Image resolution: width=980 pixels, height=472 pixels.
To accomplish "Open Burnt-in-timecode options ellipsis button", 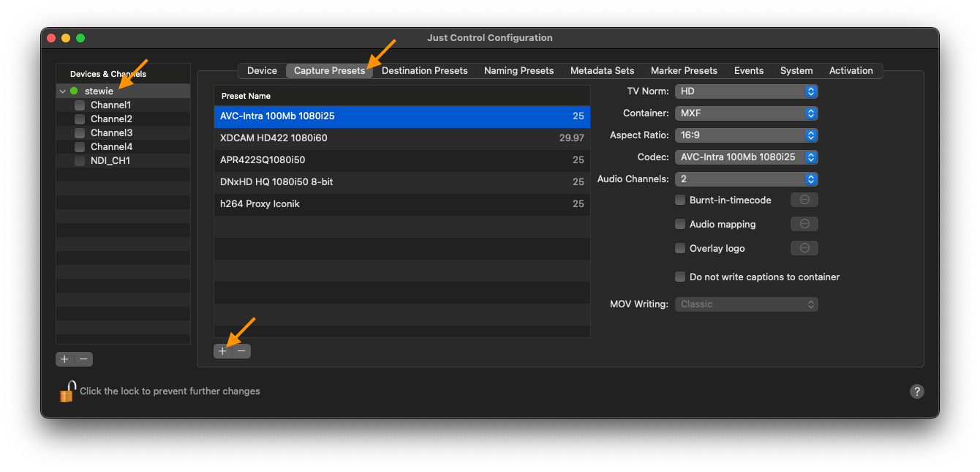I will (x=804, y=200).
